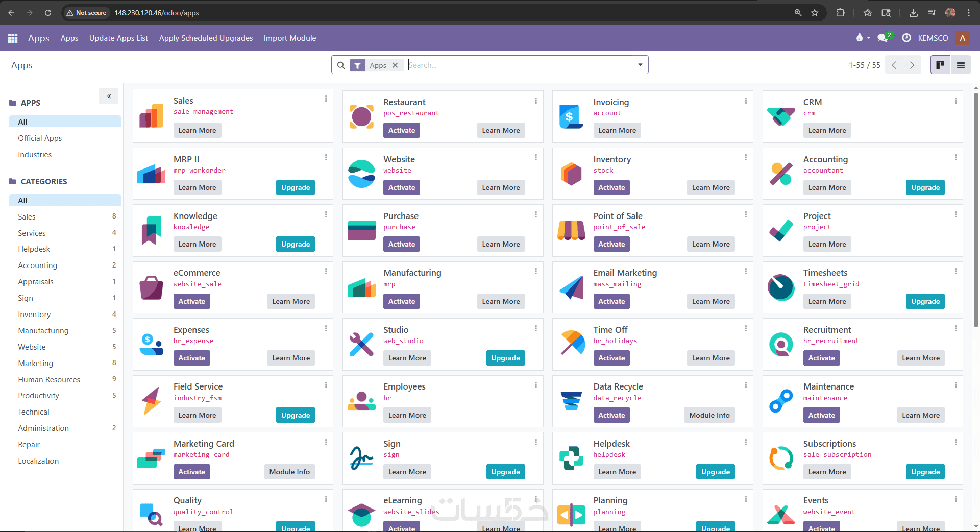This screenshot has width=980, height=532.
Task: Open the activities clock icon
Action: (x=906, y=38)
